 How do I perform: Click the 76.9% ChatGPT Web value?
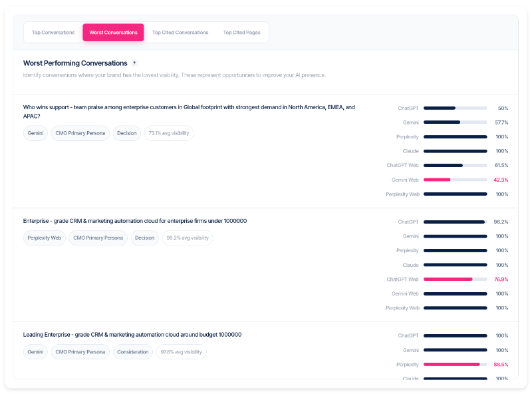501,280
